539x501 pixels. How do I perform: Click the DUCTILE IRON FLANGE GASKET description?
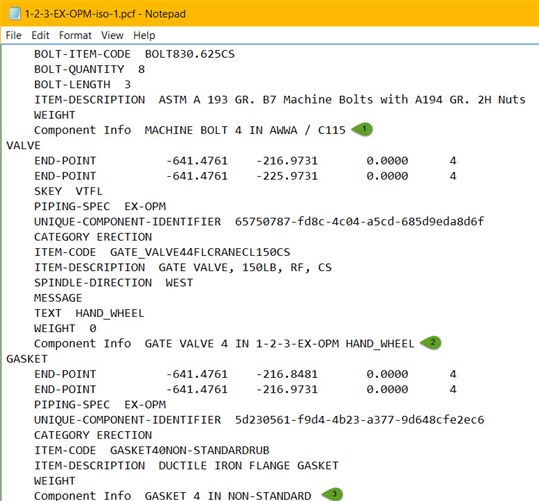point(249,466)
